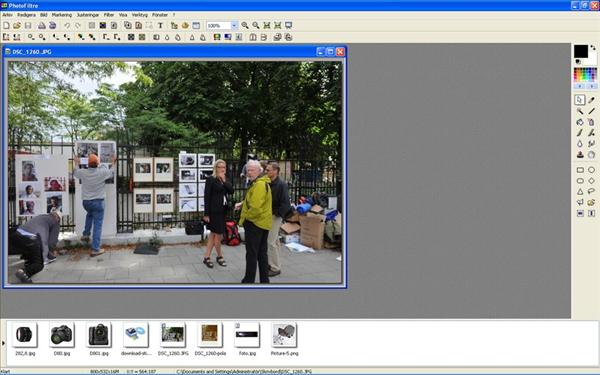Click the Zoom in magnifier icon
Viewport: 600px width, 375px height.
tap(245, 26)
